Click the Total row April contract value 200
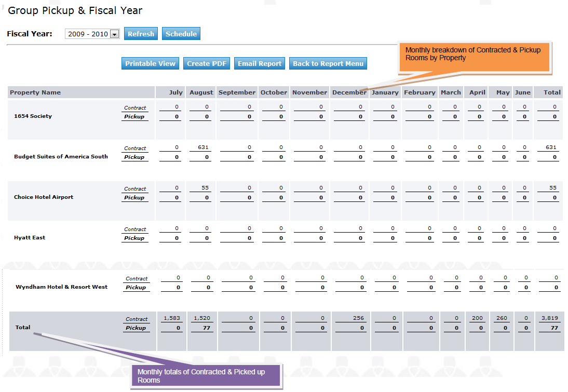This screenshot has height=392, width=568. [x=477, y=318]
